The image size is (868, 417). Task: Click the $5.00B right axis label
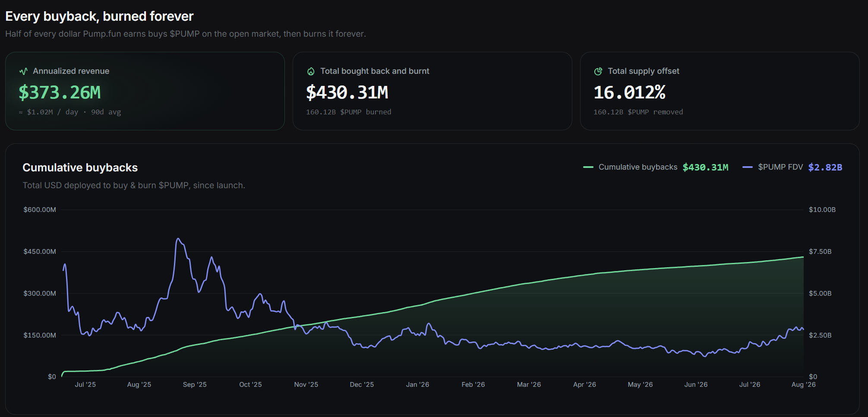820,294
